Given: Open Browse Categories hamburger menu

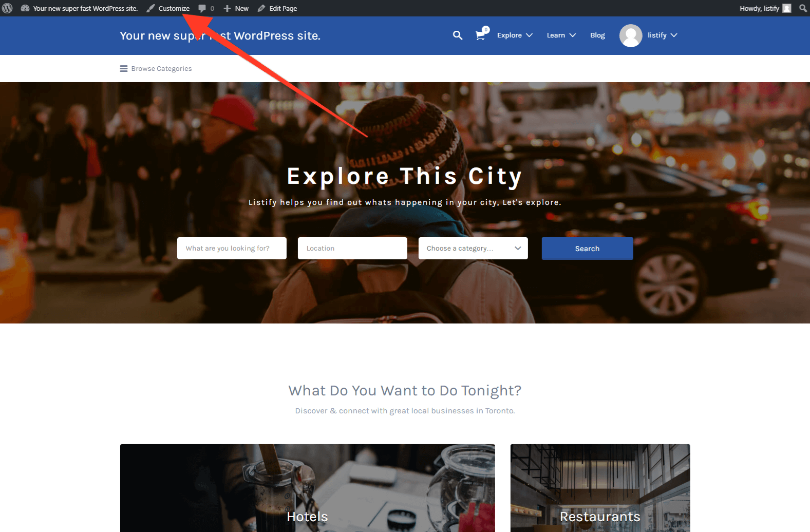Looking at the screenshot, I should 156,68.
